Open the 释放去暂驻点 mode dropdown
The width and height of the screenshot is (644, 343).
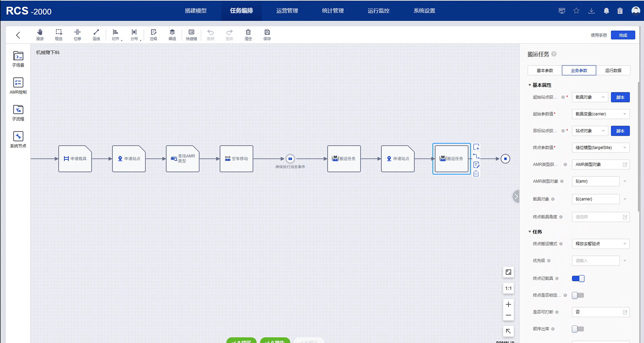(x=601, y=244)
